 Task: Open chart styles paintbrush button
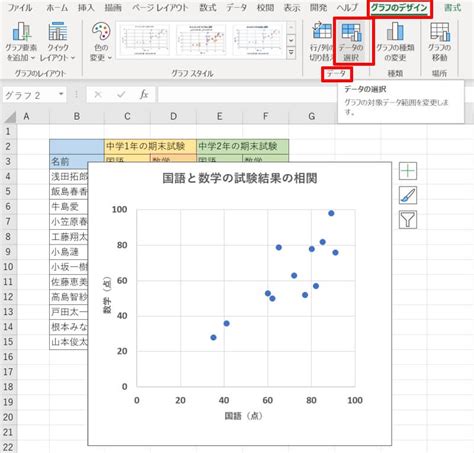coord(408,195)
